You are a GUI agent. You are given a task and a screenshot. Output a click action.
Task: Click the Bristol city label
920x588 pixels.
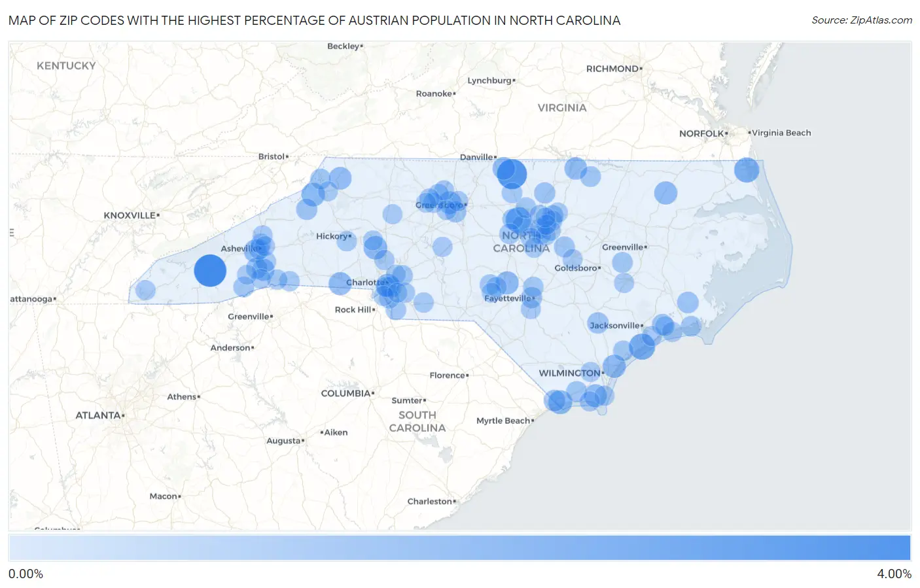[272, 157]
